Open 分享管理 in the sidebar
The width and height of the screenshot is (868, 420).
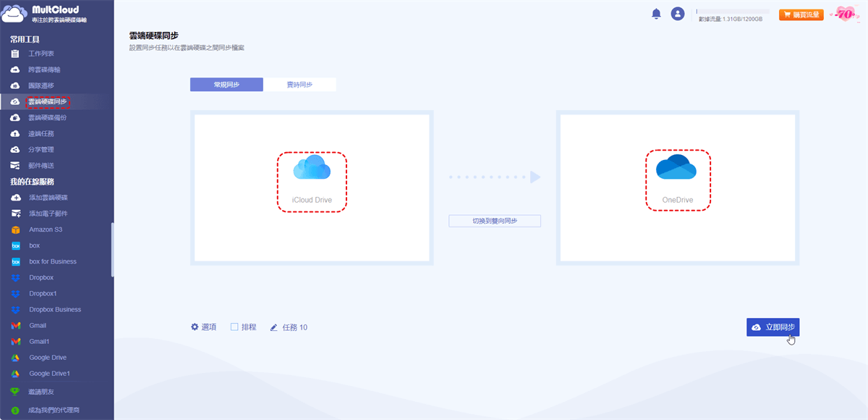pos(41,149)
